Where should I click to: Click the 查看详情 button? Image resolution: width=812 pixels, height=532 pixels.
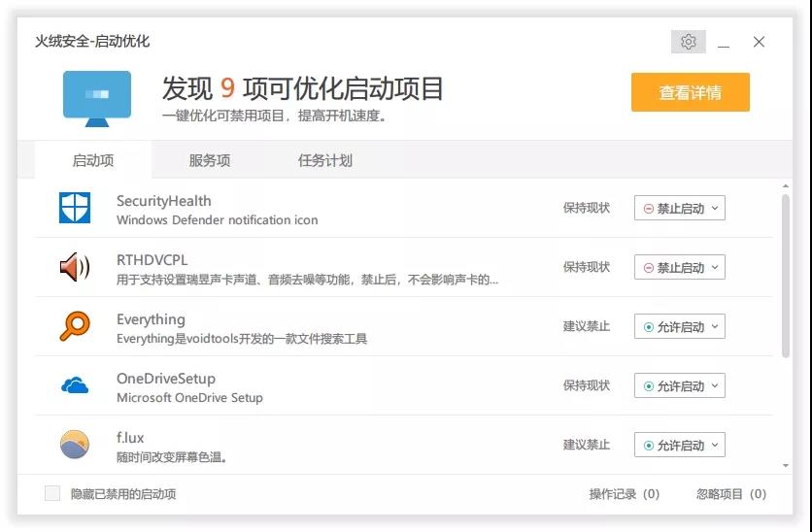691,92
